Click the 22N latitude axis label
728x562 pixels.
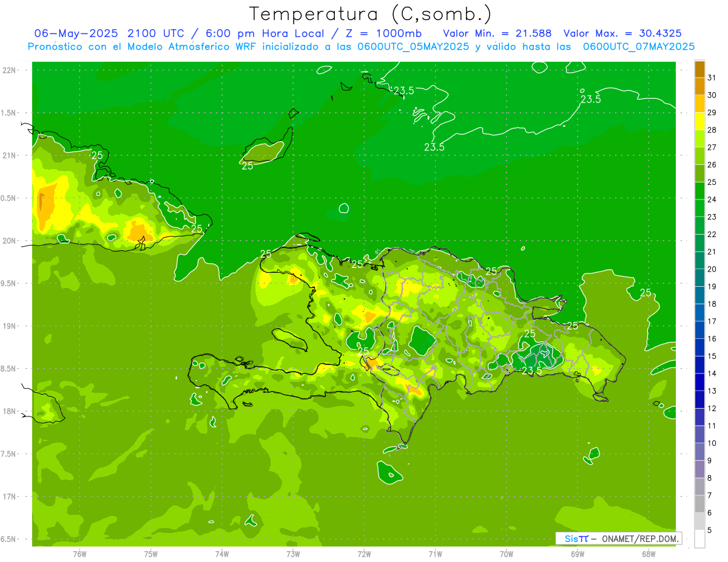click(x=10, y=70)
